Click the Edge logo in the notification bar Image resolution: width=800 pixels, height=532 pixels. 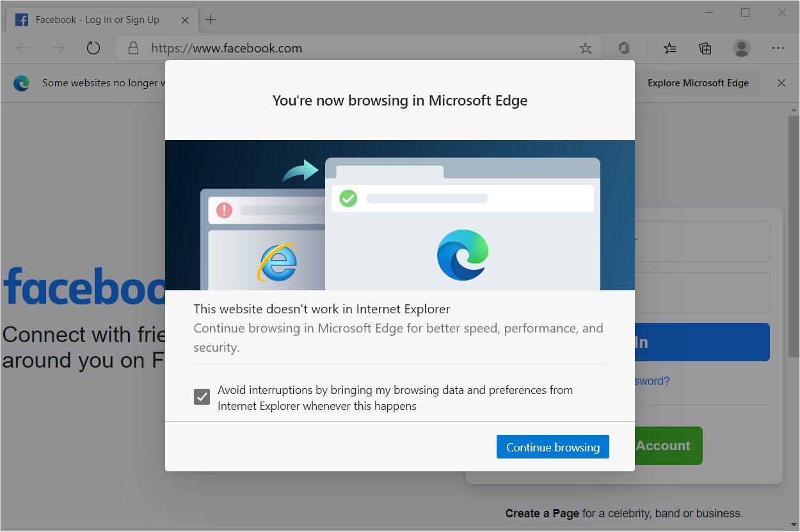[x=21, y=82]
